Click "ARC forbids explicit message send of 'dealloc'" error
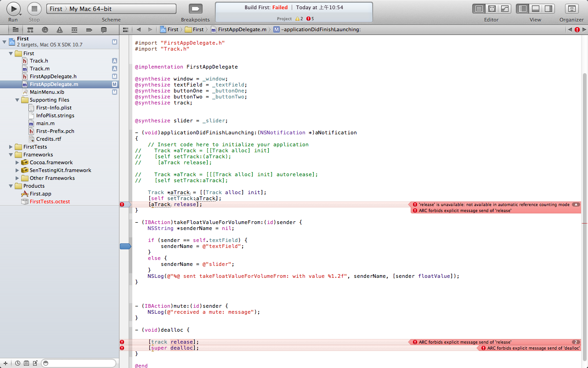This screenshot has height=368, width=588. tap(530, 348)
